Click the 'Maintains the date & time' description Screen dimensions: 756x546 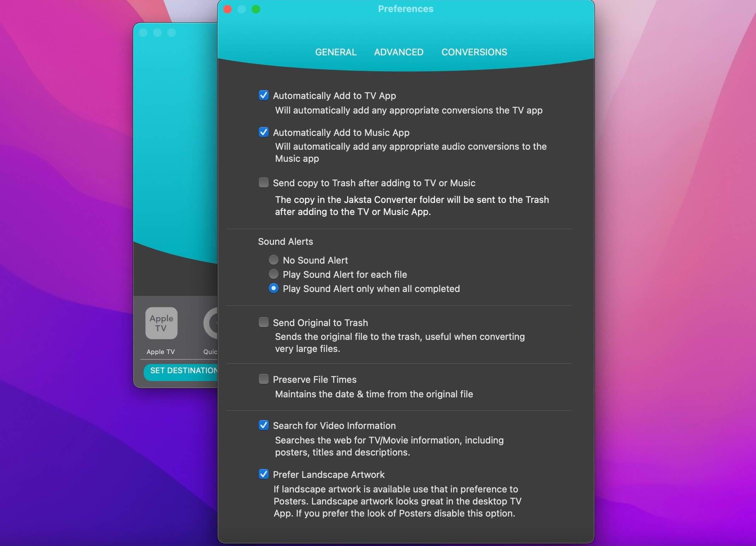point(374,394)
